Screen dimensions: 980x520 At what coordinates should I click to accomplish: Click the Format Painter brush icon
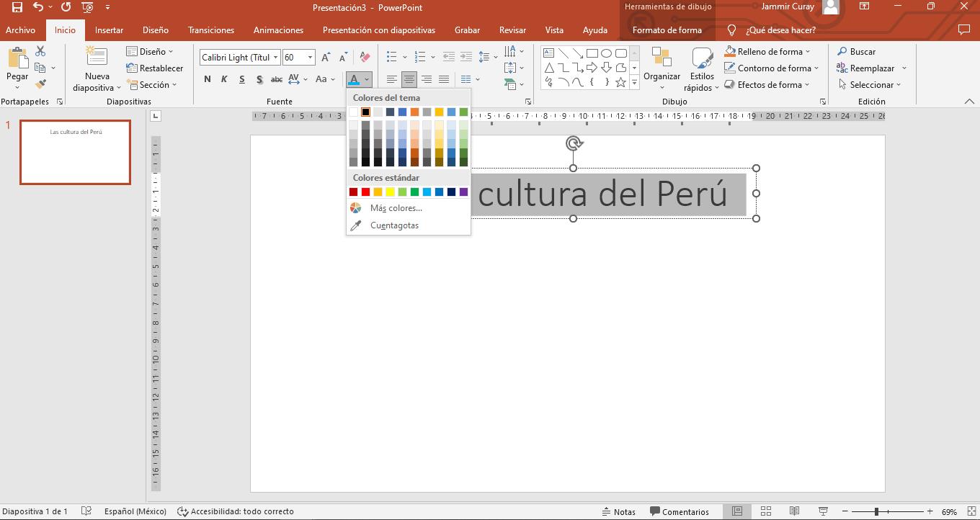(x=40, y=85)
